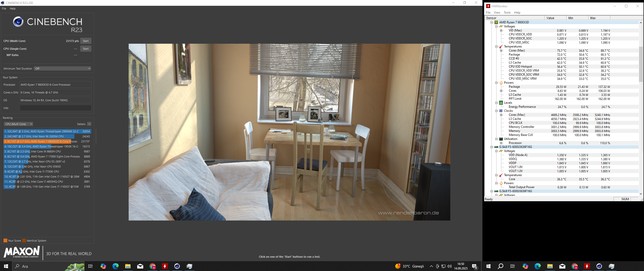Open the volume control in the system tray
644x271 pixels.
(450, 266)
